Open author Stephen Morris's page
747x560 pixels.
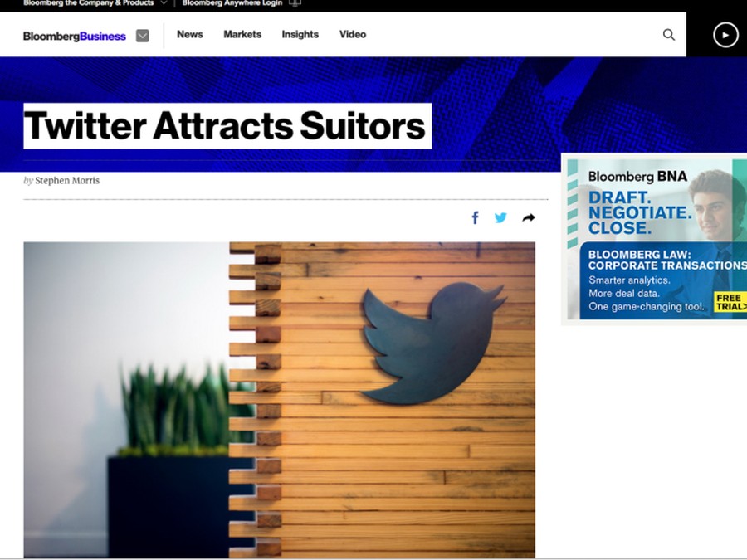[67, 181]
